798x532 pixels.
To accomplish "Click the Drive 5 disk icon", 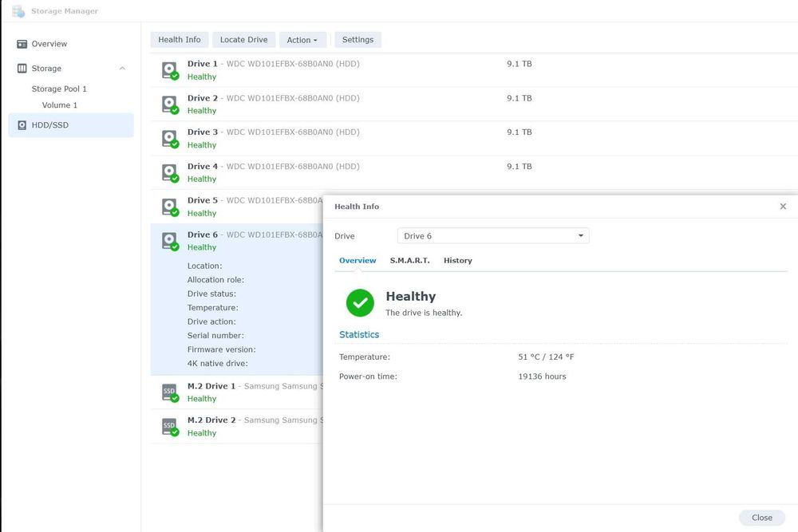I will click(x=170, y=207).
